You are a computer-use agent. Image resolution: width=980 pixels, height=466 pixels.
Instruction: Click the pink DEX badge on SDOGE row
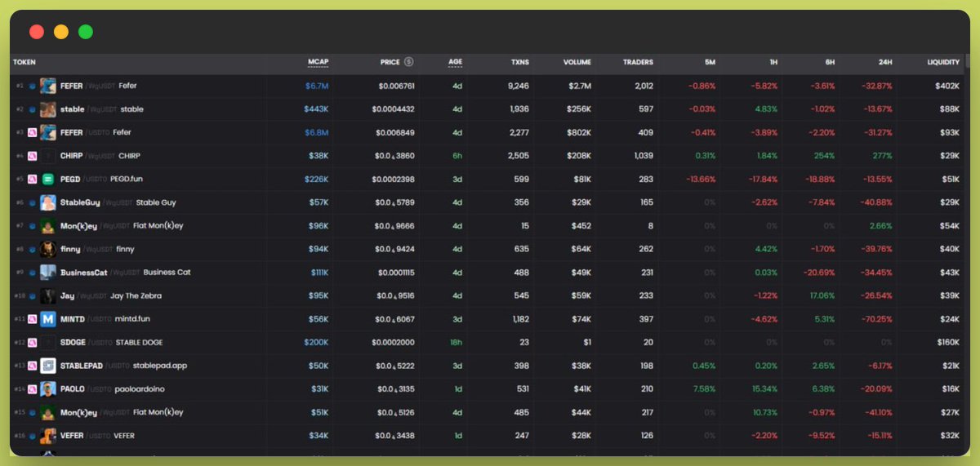click(x=33, y=343)
